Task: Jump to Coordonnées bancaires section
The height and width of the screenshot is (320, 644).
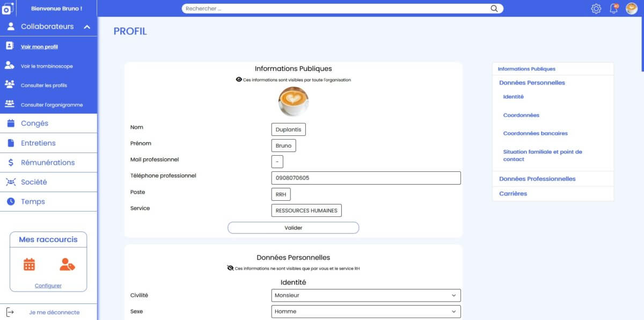Action: coord(535,134)
